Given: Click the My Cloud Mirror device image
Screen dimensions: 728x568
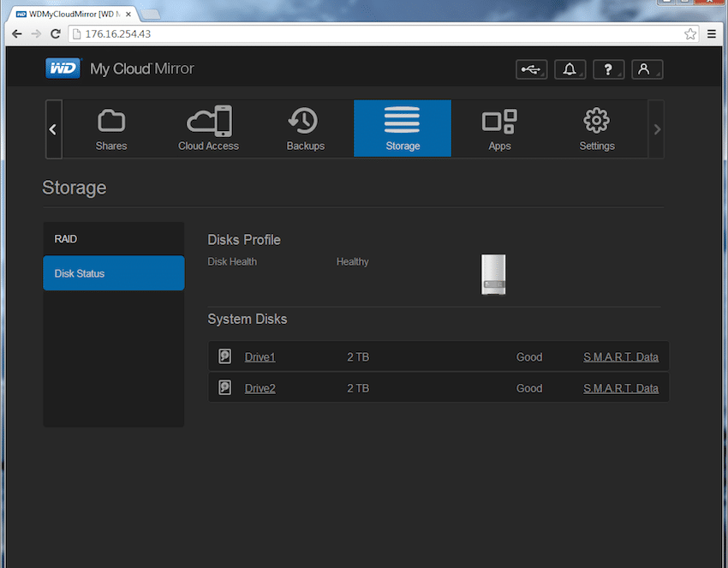Looking at the screenshot, I should (x=493, y=274).
